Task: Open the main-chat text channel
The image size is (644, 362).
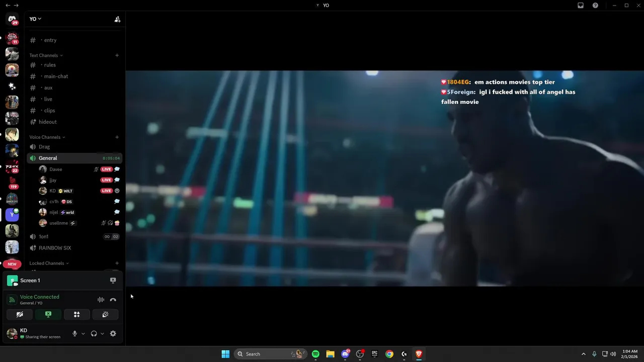Action: click(x=74, y=76)
